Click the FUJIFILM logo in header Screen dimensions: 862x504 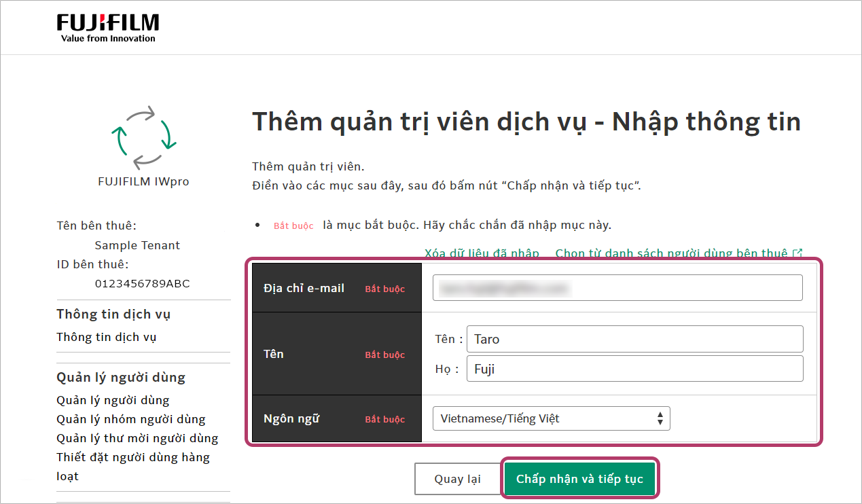(x=108, y=28)
